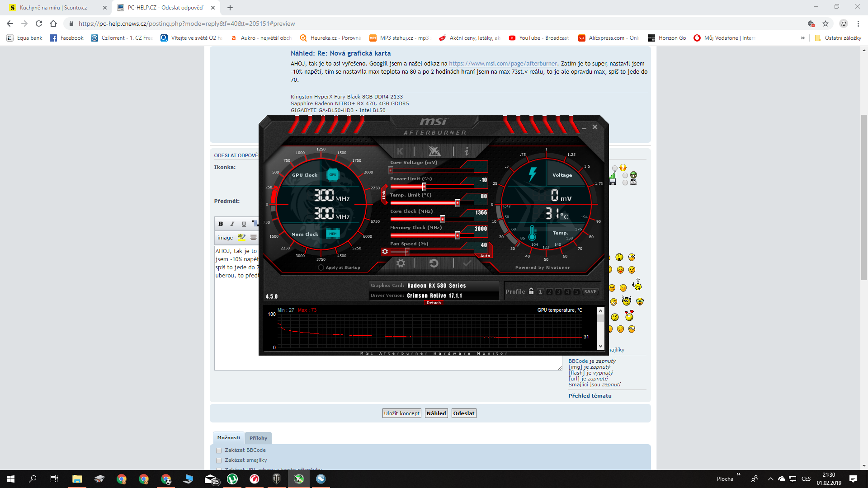Toggle fan speed Auto mode
Viewport: 868px width, 488px height.
pyautogui.click(x=485, y=256)
